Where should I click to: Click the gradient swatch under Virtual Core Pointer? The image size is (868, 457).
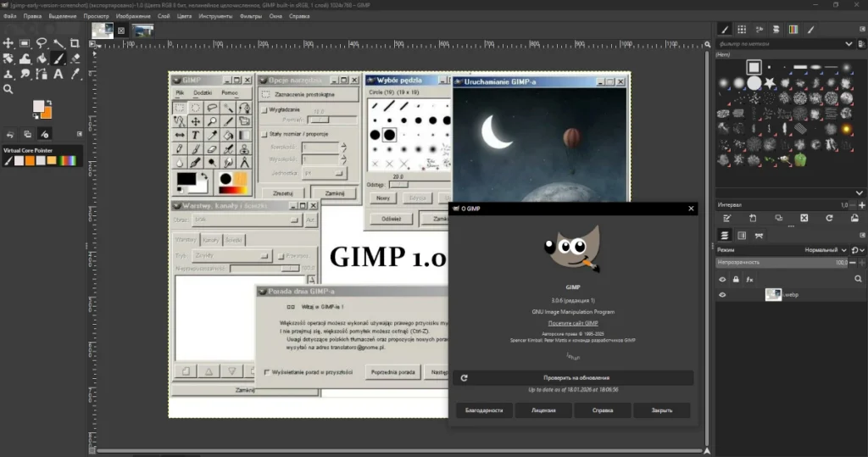[x=68, y=160]
